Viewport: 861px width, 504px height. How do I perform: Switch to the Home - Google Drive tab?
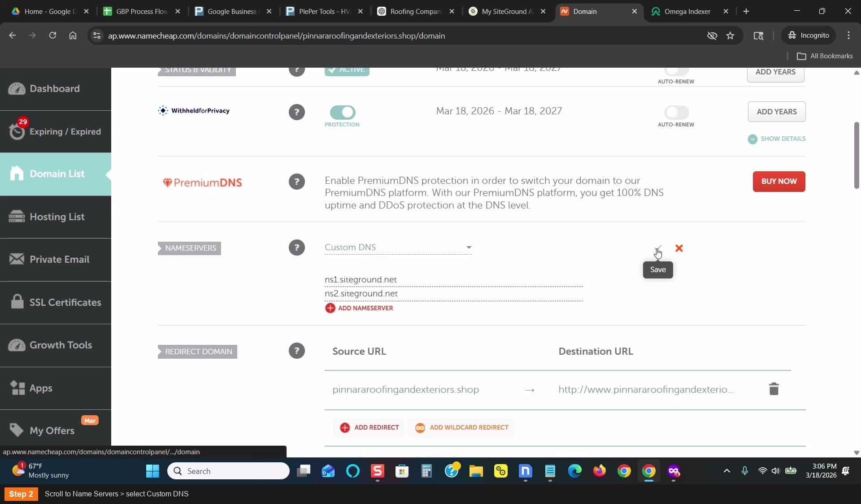pos(49,11)
